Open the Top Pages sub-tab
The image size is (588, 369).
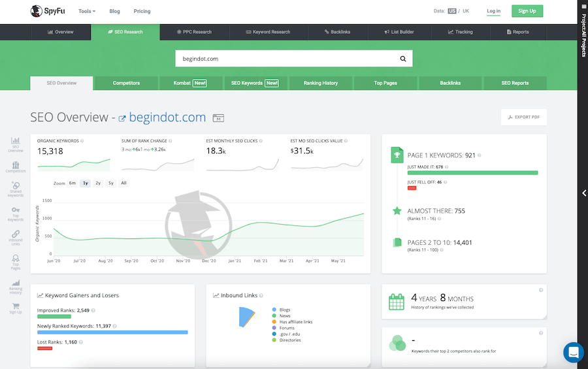[385, 83]
